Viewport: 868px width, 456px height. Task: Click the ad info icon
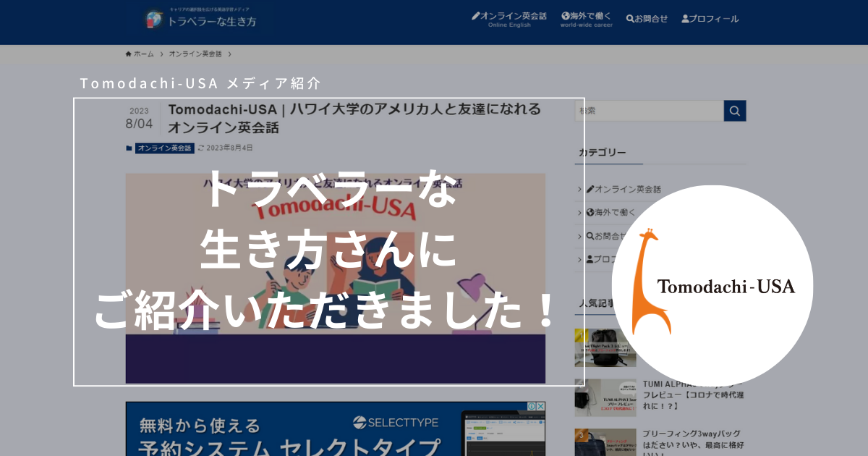pyautogui.click(x=532, y=407)
